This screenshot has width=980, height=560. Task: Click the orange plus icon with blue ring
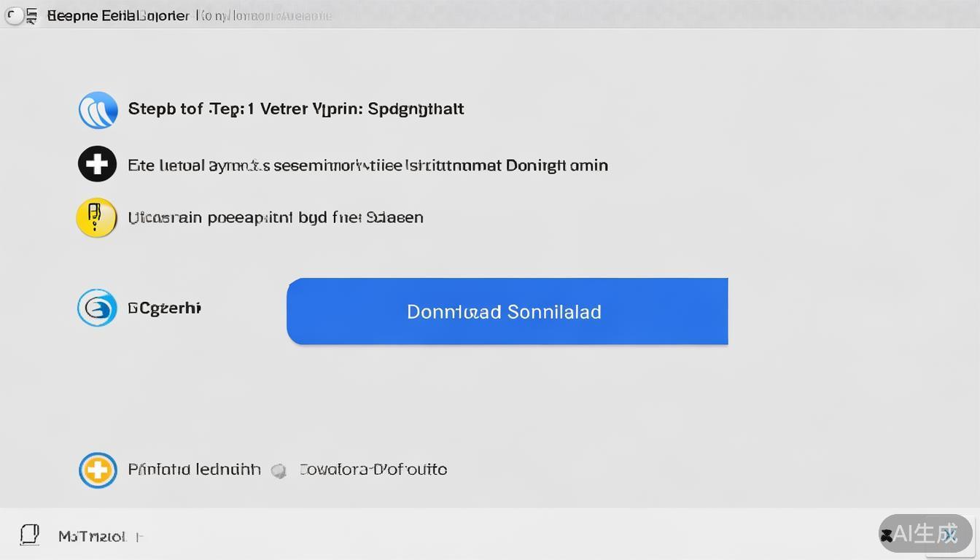point(98,470)
